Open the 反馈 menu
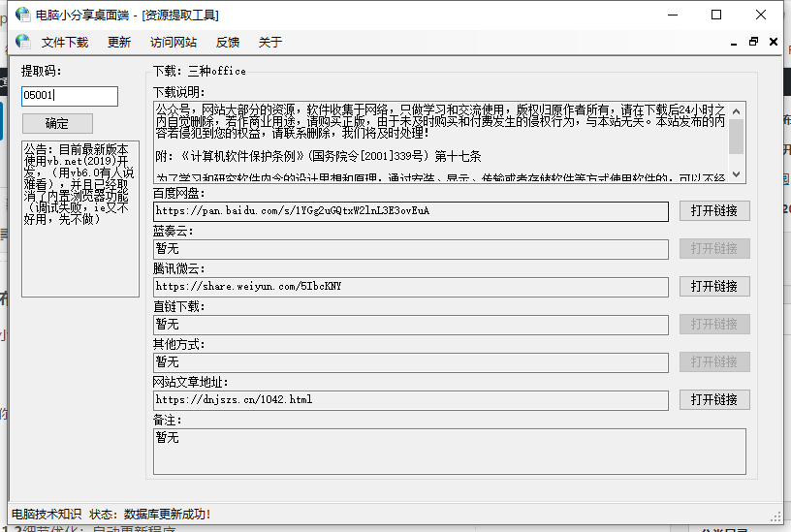This screenshot has width=791, height=532. tap(228, 43)
